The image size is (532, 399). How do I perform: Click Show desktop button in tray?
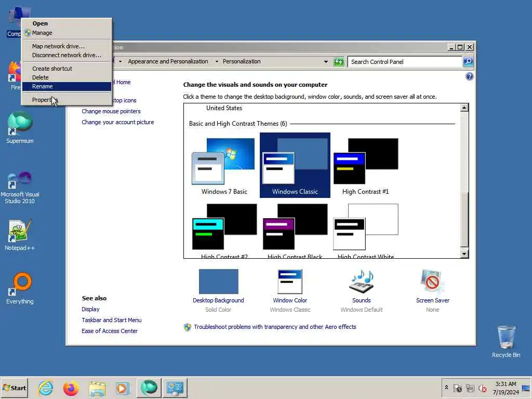(526, 388)
